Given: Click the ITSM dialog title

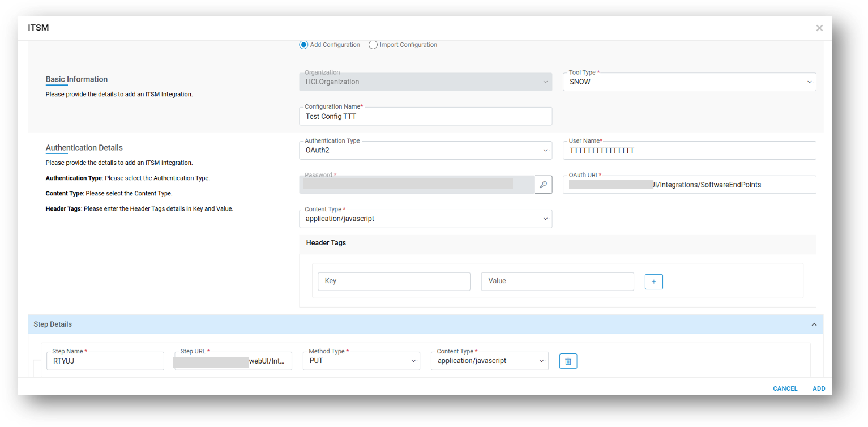Looking at the screenshot, I should click(39, 27).
